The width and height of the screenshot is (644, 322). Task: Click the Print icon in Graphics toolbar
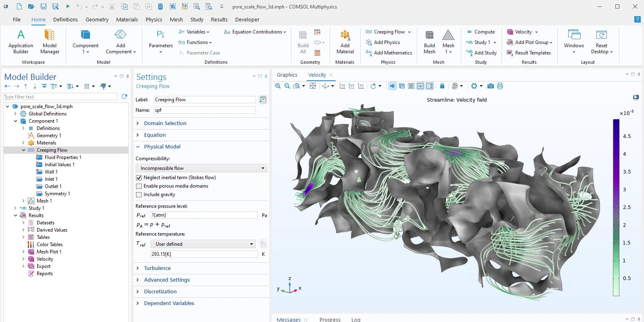(500, 86)
